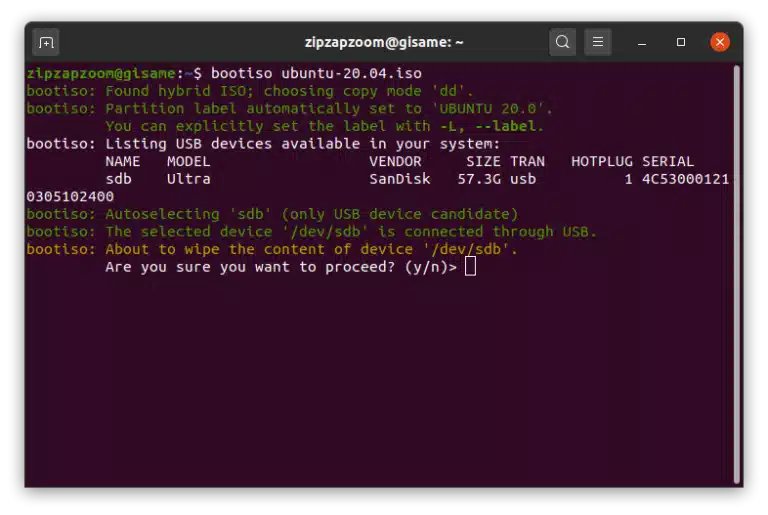Click the HOTPLUG column header

(x=601, y=161)
